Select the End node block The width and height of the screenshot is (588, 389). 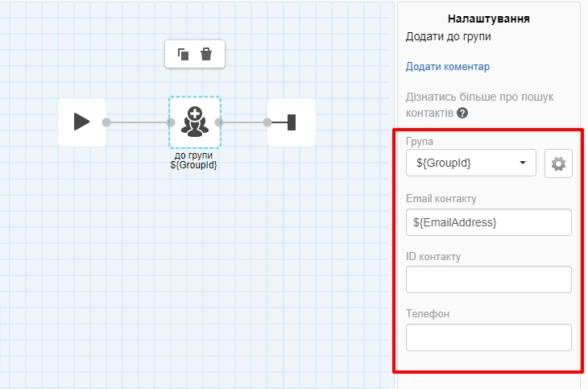coord(291,122)
